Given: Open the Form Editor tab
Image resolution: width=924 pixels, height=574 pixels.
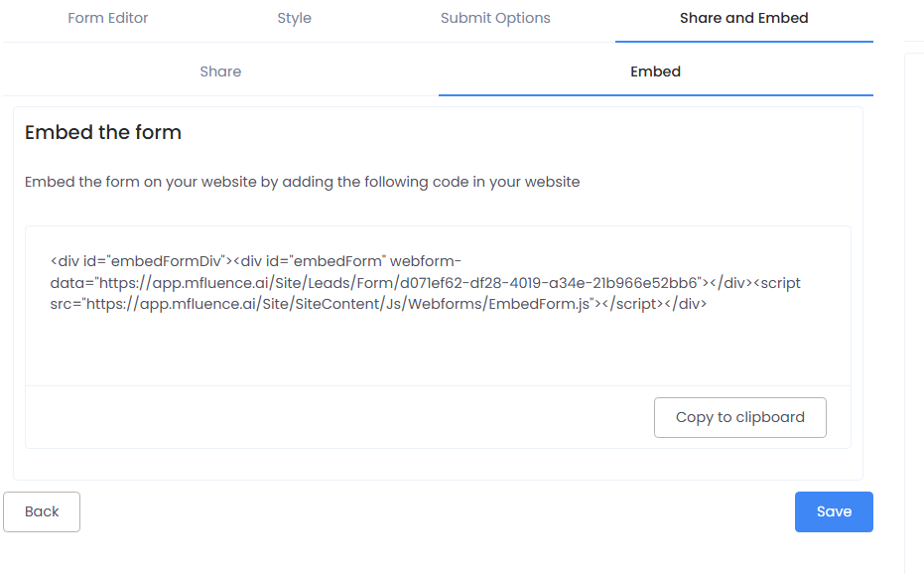Looking at the screenshot, I should [x=108, y=18].
